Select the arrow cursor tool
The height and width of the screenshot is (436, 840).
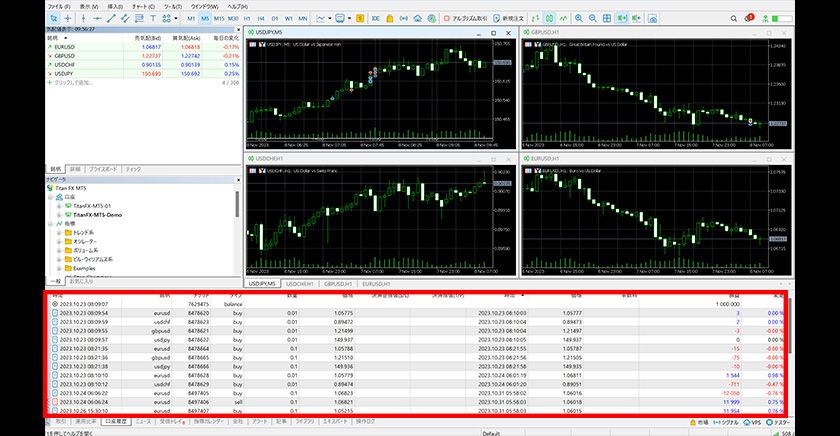click(53, 18)
